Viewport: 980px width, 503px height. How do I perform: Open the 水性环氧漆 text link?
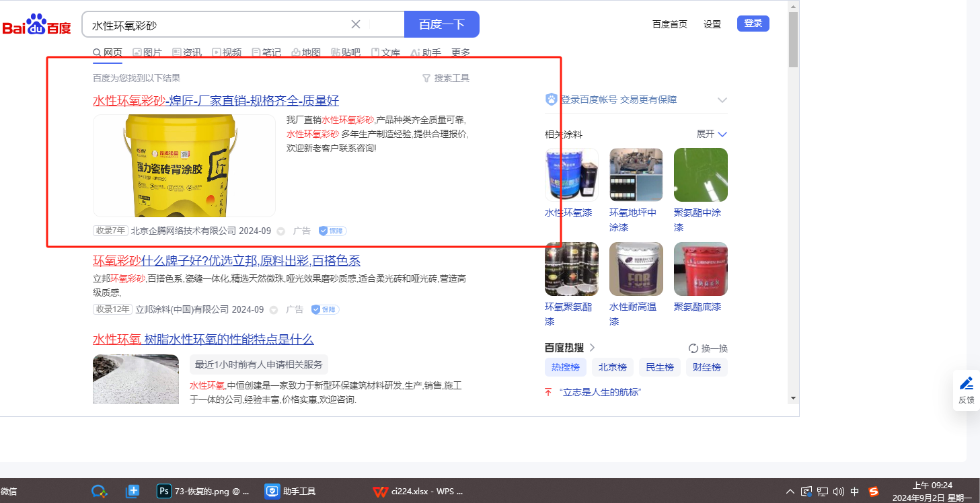568,212
